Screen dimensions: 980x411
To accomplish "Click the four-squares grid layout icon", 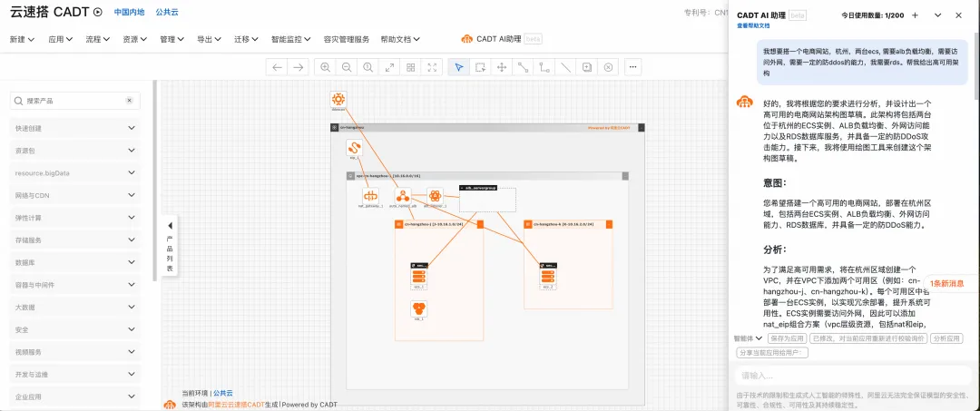I will pyautogui.click(x=411, y=67).
